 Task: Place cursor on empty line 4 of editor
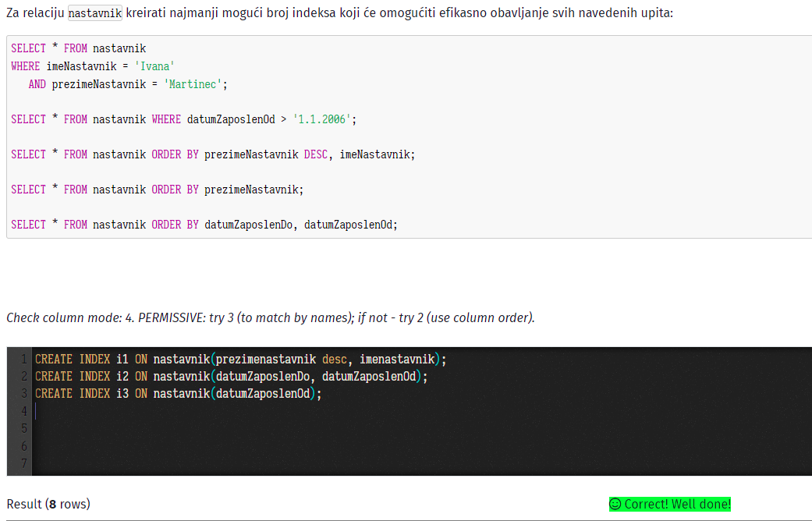(414, 411)
